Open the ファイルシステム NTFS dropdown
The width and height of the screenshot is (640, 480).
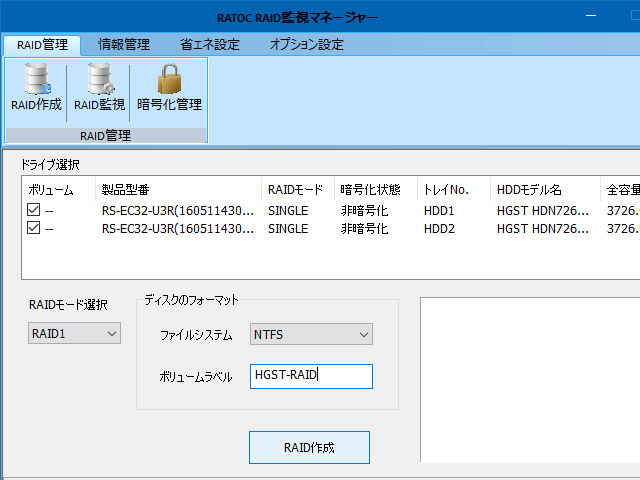point(311,334)
